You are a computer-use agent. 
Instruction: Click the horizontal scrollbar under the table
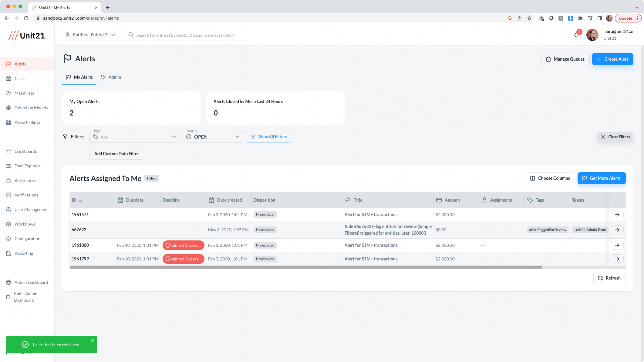[x=306, y=267]
